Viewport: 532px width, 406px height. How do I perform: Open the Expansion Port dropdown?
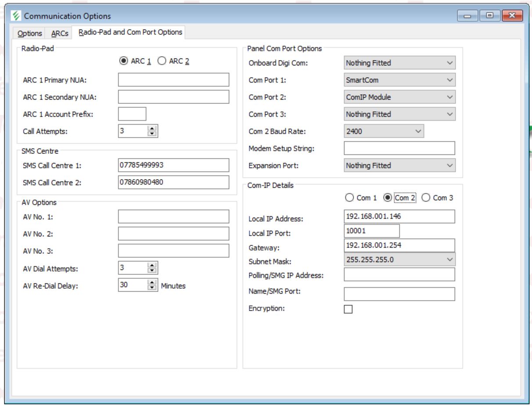click(x=399, y=166)
